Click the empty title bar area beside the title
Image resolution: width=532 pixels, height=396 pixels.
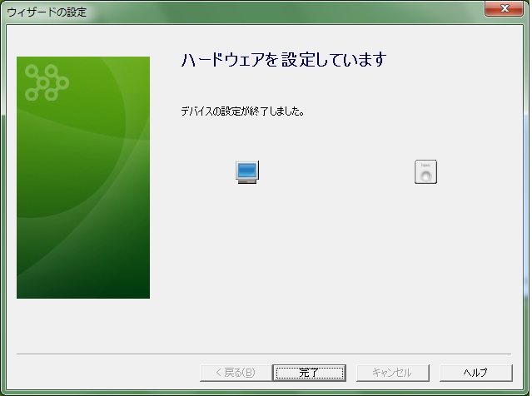click(285, 12)
